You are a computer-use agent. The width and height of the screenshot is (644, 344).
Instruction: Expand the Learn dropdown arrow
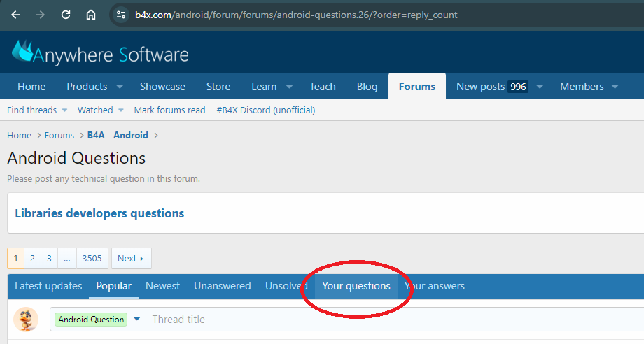pyautogui.click(x=290, y=87)
